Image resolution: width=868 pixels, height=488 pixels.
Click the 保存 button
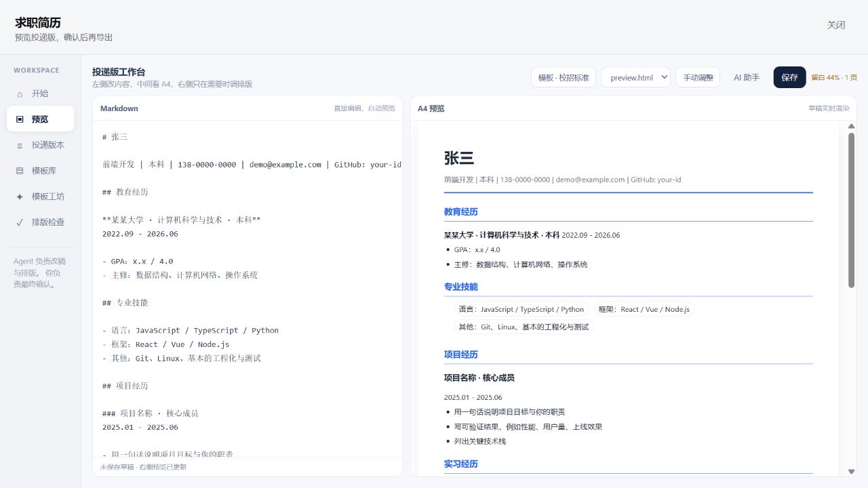790,77
